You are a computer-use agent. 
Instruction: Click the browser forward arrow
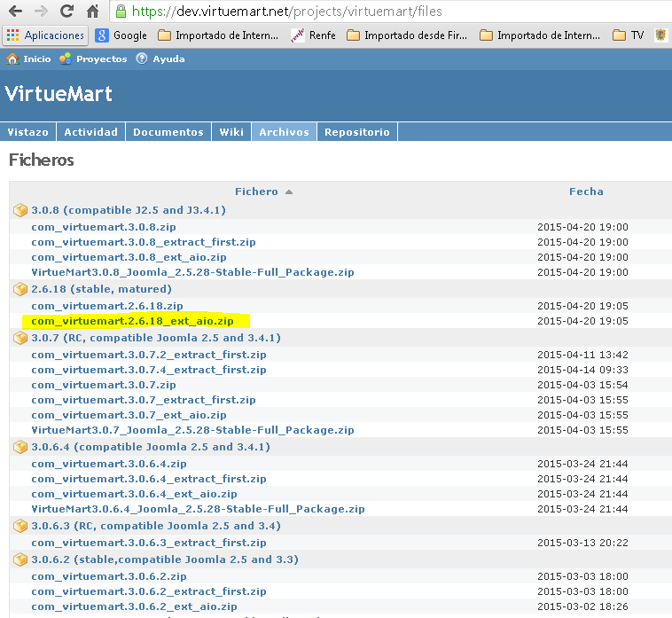point(41,12)
